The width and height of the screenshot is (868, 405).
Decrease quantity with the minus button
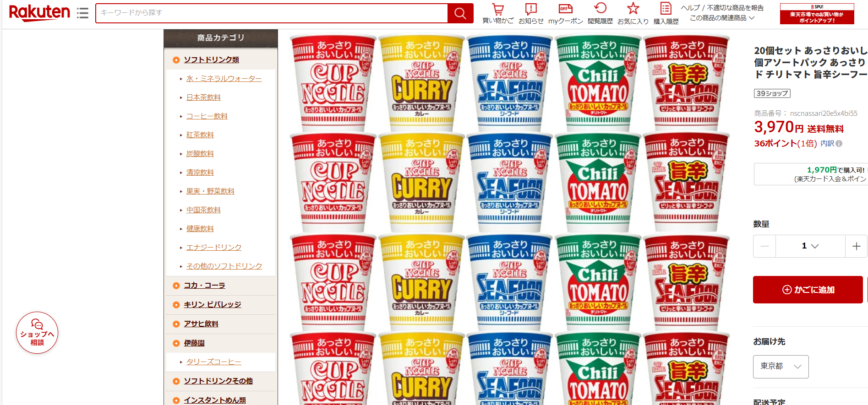pos(764,246)
